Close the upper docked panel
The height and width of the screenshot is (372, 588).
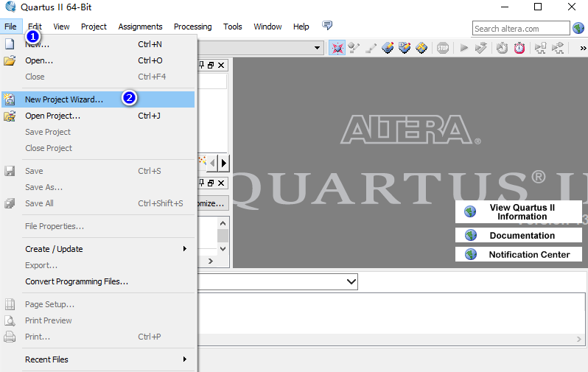point(221,66)
